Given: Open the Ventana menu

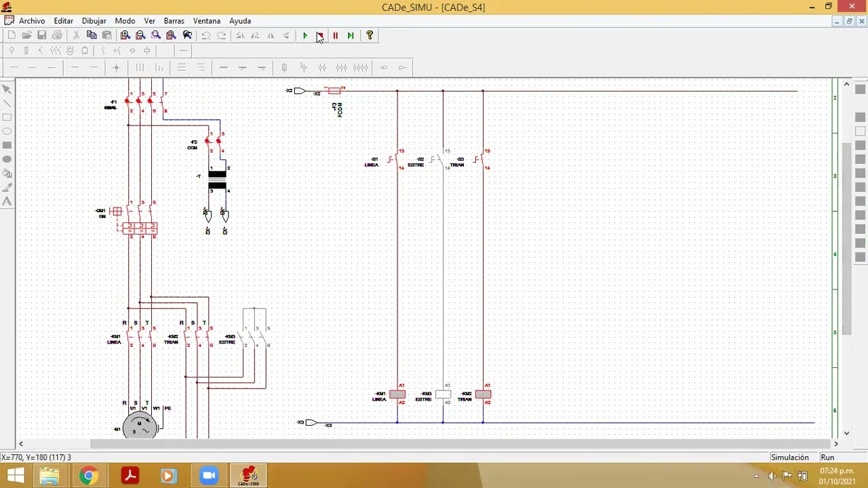Looking at the screenshot, I should pos(207,21).
